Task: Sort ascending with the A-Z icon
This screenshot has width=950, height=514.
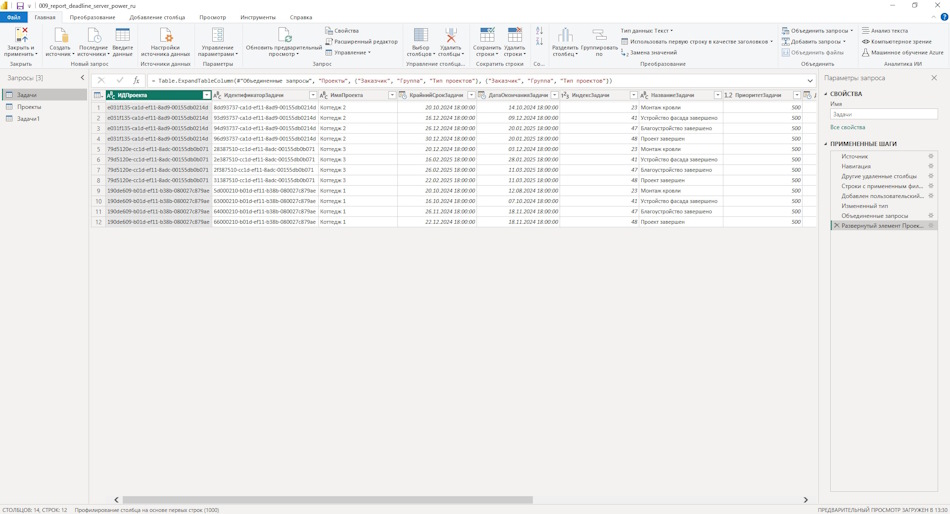Action: [539, 30]
